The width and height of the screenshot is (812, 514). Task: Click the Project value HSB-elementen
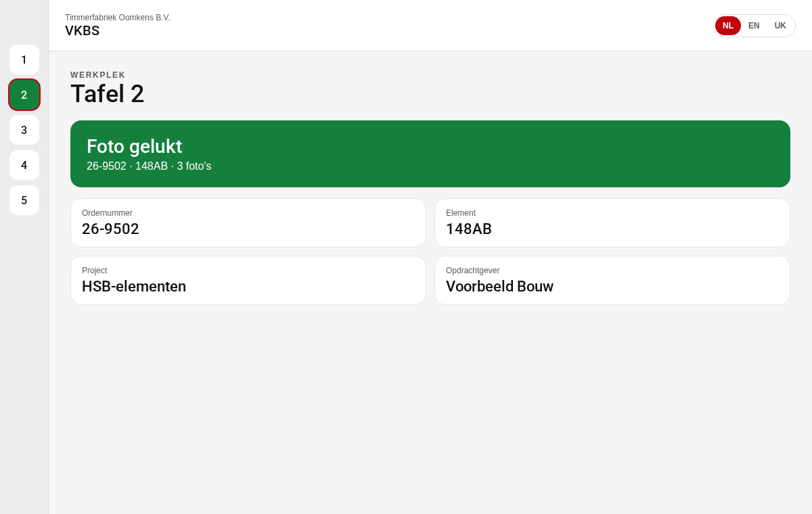tap(134, 287)
